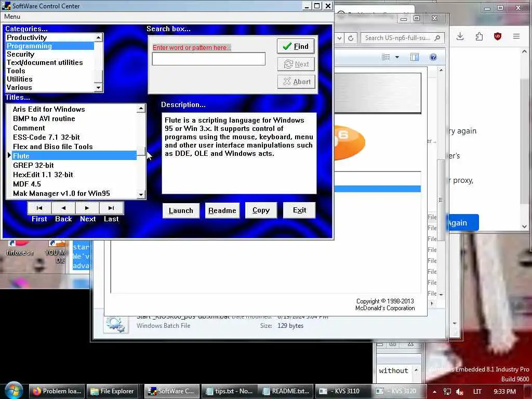Click the search pattern input field
Screen dimensions: 532x399
(209, 59)
